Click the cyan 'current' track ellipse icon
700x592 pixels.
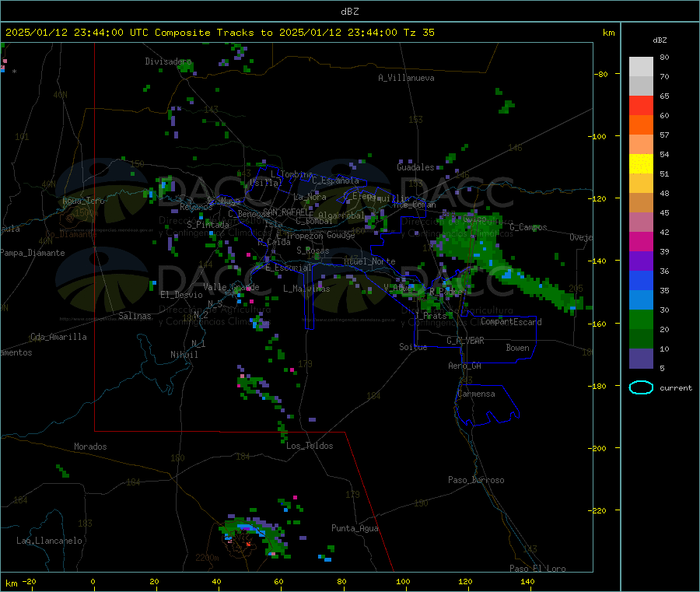(641, 387)
